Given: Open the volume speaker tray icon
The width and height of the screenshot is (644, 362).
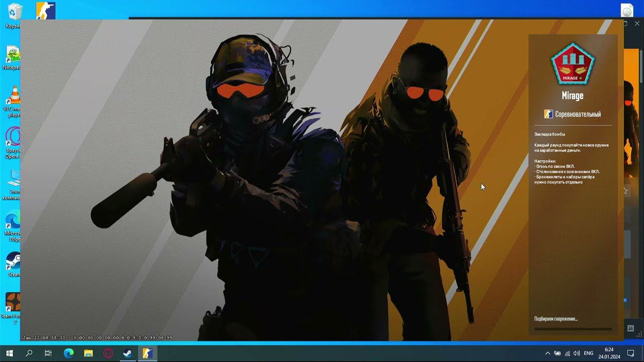Looking at the screenshot, I should point(577,353).
